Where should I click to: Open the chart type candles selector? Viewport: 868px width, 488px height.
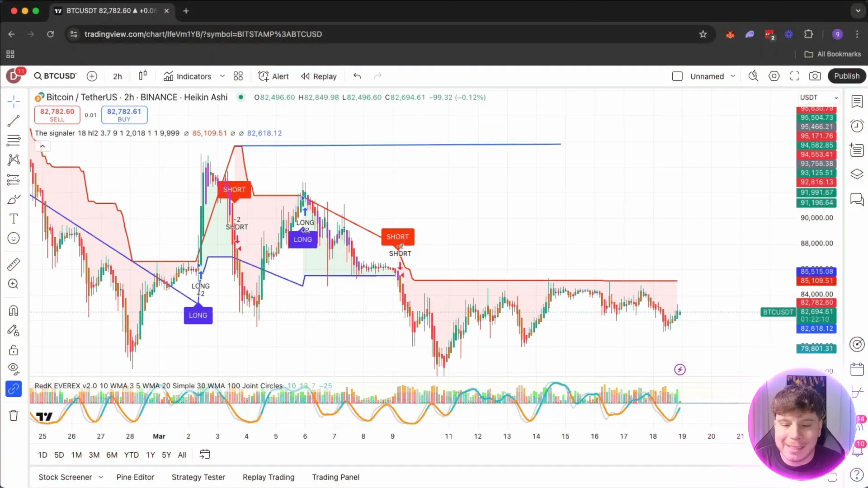click(x=143, y=75)
